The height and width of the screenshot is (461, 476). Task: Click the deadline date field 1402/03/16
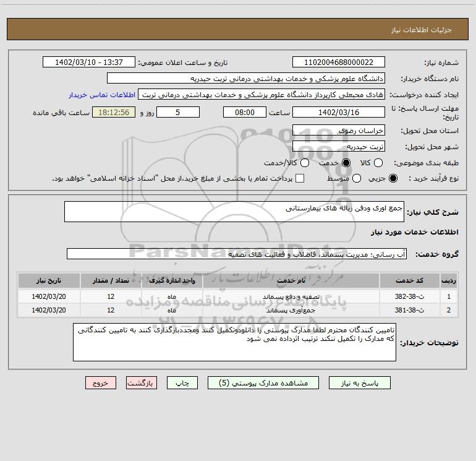tap(339, 112)
